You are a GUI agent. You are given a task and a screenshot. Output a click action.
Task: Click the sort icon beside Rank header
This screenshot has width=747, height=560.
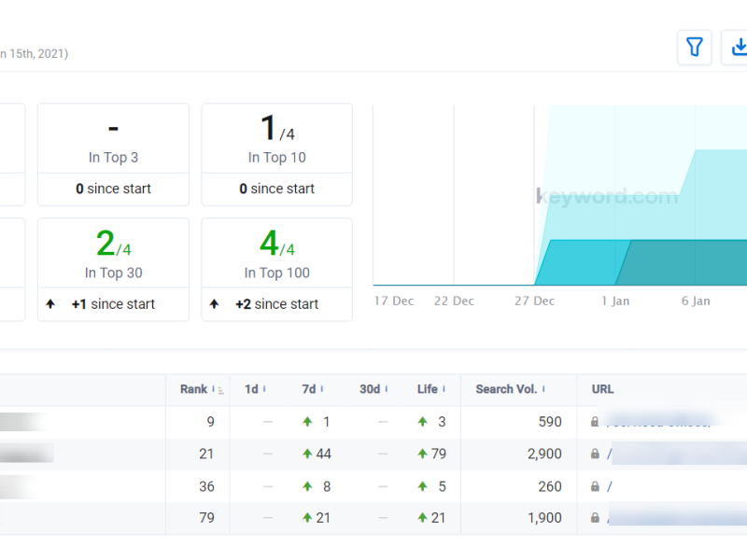218,390
